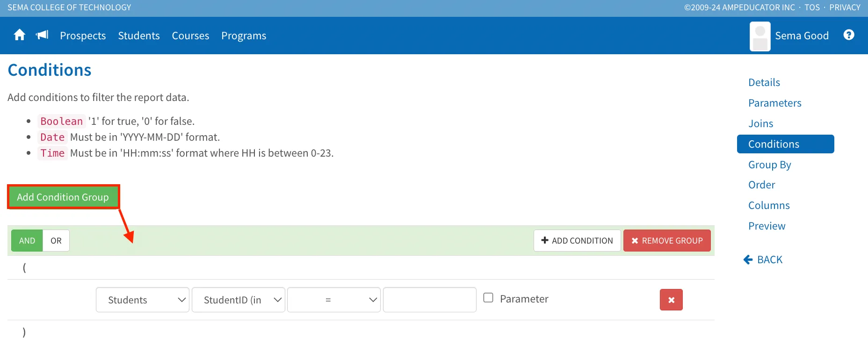
Task: Go to the home page icon
Action: tap(19, 35)
